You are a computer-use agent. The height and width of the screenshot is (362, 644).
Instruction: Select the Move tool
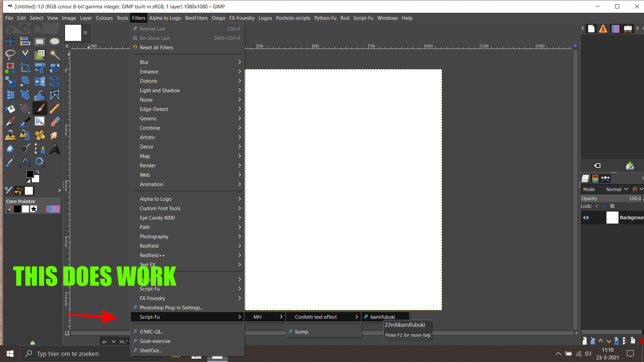click(x=10, y=41)
